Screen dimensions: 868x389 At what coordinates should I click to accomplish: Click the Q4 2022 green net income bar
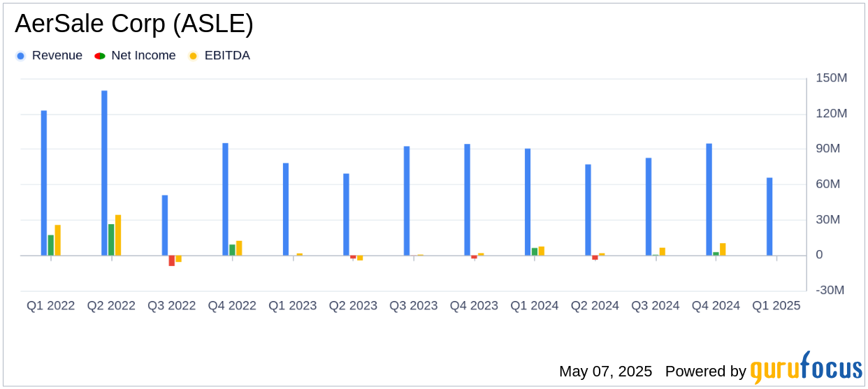click(232, 250)
